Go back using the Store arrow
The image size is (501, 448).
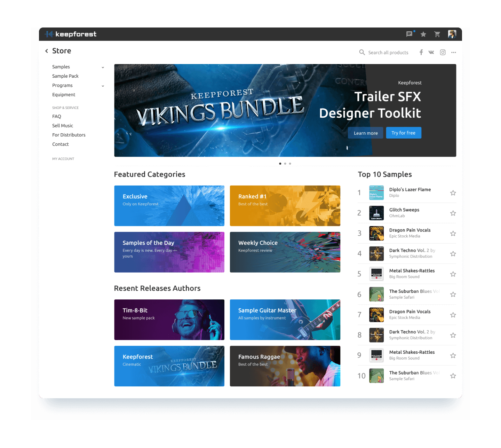click(47, 51)
